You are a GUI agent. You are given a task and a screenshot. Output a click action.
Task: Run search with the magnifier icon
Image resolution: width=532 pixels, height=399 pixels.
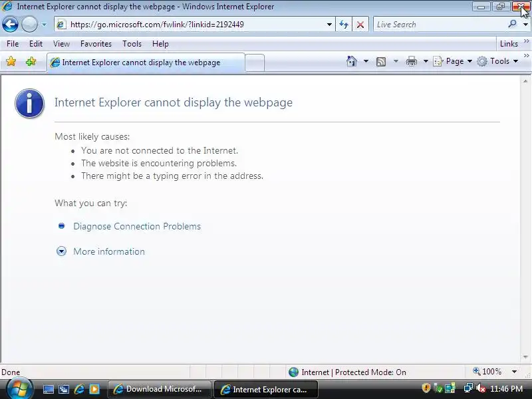coord(513,24)
